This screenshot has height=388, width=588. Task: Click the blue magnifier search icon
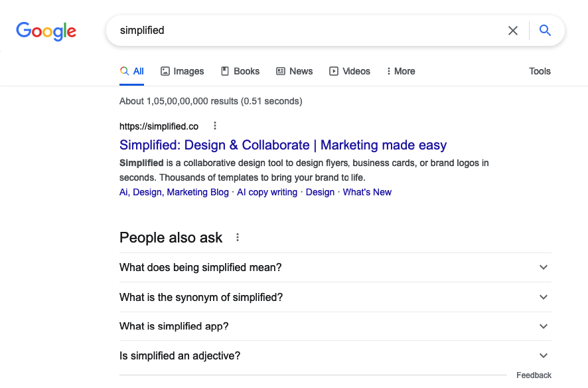click(x=545, y=31)
